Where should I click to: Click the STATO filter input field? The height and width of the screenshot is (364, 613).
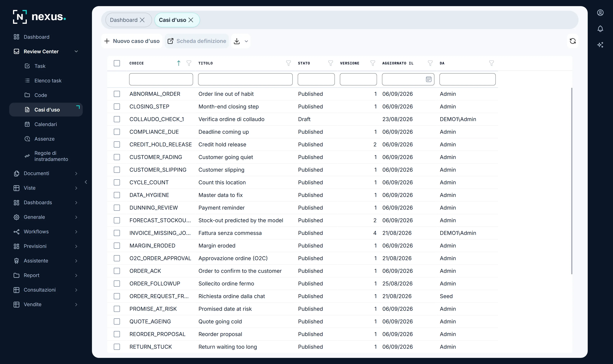[x=316, y=80]
